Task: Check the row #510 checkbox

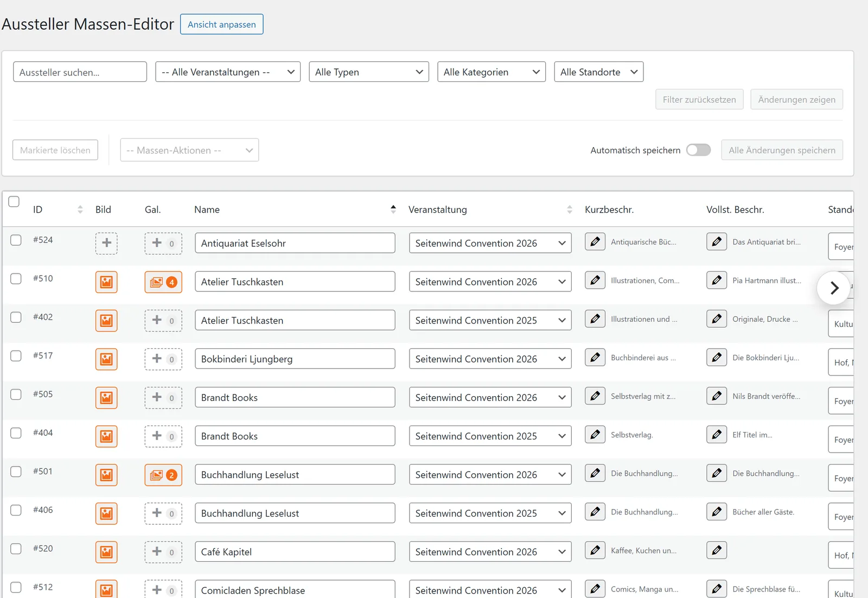Action: point(16,278)
